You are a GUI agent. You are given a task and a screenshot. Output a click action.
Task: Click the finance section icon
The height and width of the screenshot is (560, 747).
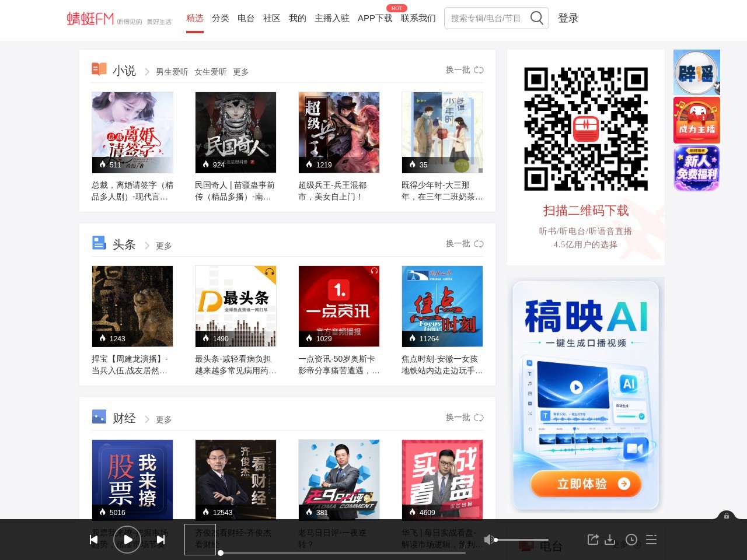pyautogui.click(x=99, y=416)
